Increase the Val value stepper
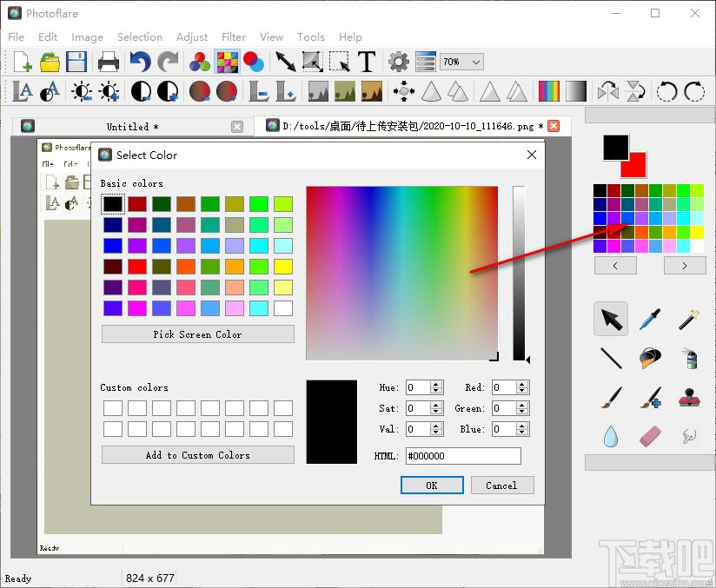The width and height of the screenshot is (716, 588). click(436, 426)
